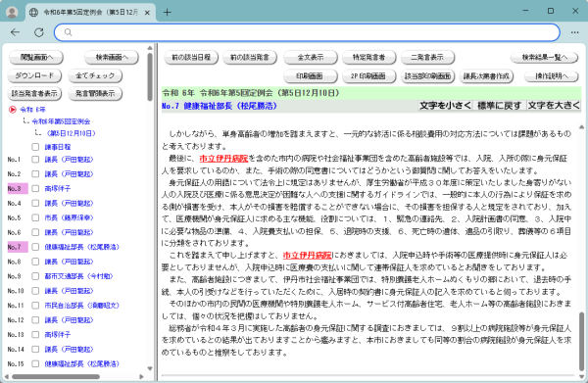Screen dimensions: 588x383
Task: Open the 該当部印刷画面 button
Action: (x=427, y=76)
